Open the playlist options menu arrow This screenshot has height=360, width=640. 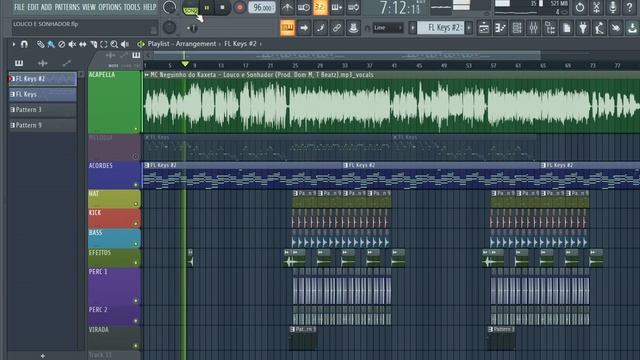(13, 44)
